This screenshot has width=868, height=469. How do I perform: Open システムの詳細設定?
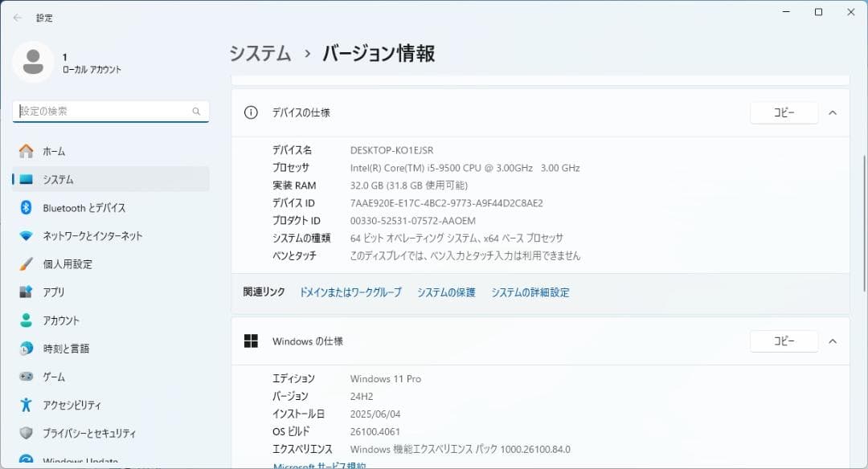530,292
